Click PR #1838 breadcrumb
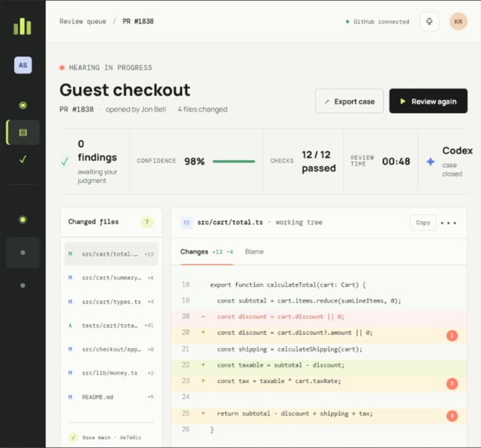Screen dimensions: 481x448 (x=138, y=21)
